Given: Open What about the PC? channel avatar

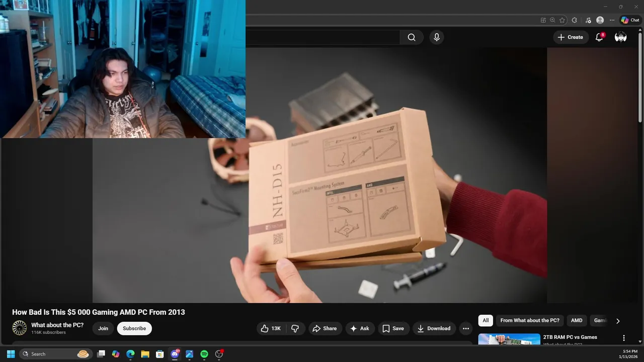Looking at the screenshot, I should (x=19, y=328).
